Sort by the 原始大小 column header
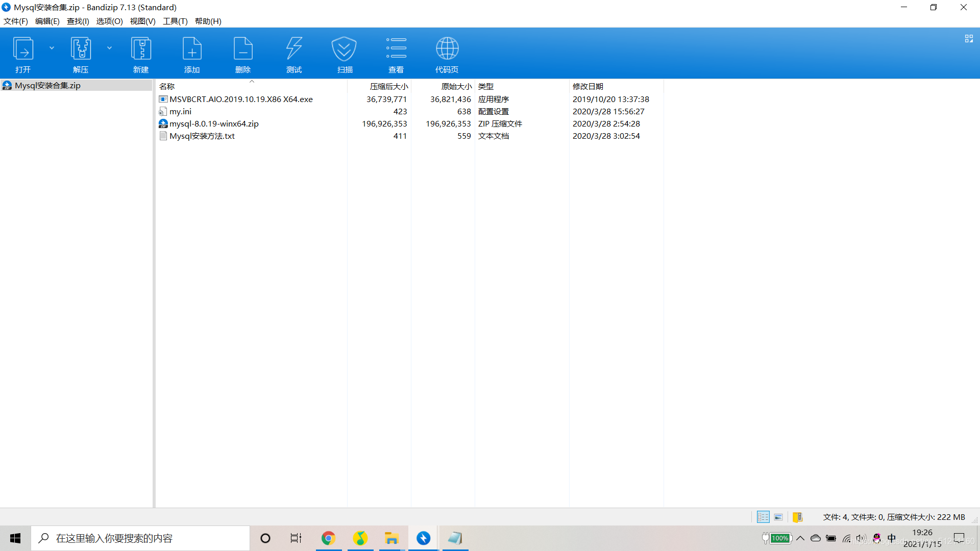 coord(443,86)
